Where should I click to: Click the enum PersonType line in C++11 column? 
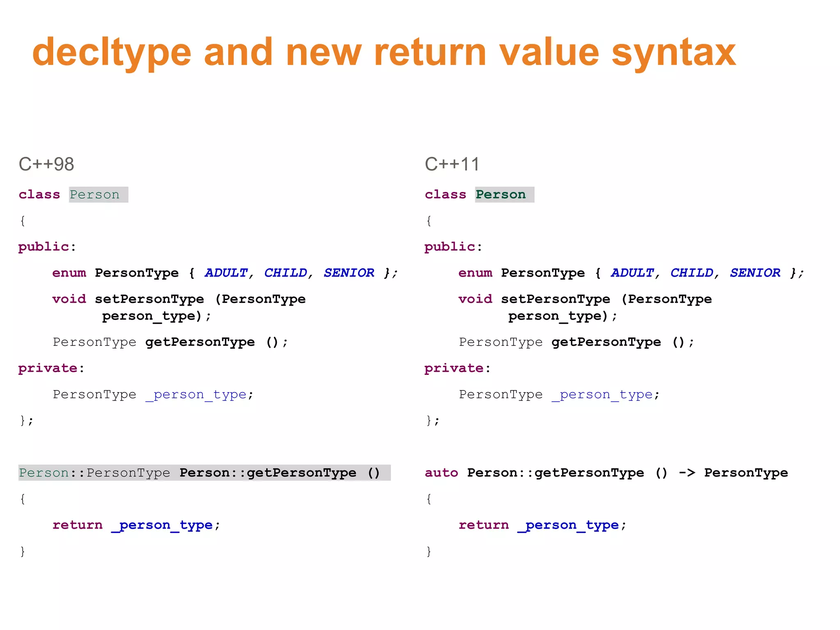631,273
